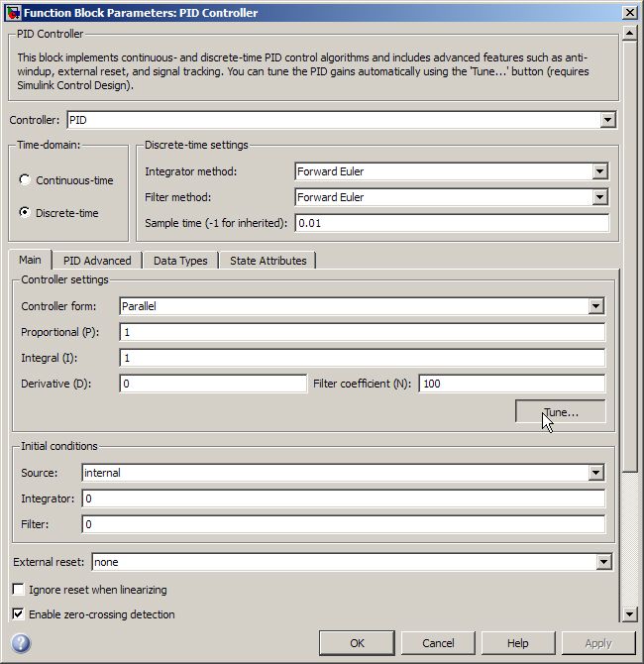Image resolution: width=644 pixels, height=664 pixels.
Task: Open the Filter method dropdown
Action: click(599, 197)
